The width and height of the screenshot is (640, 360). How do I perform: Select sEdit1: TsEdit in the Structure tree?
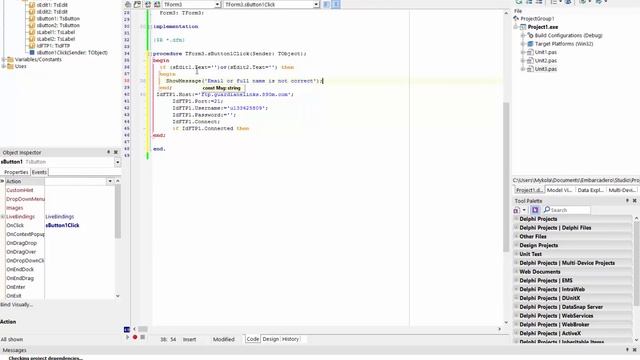52,5
